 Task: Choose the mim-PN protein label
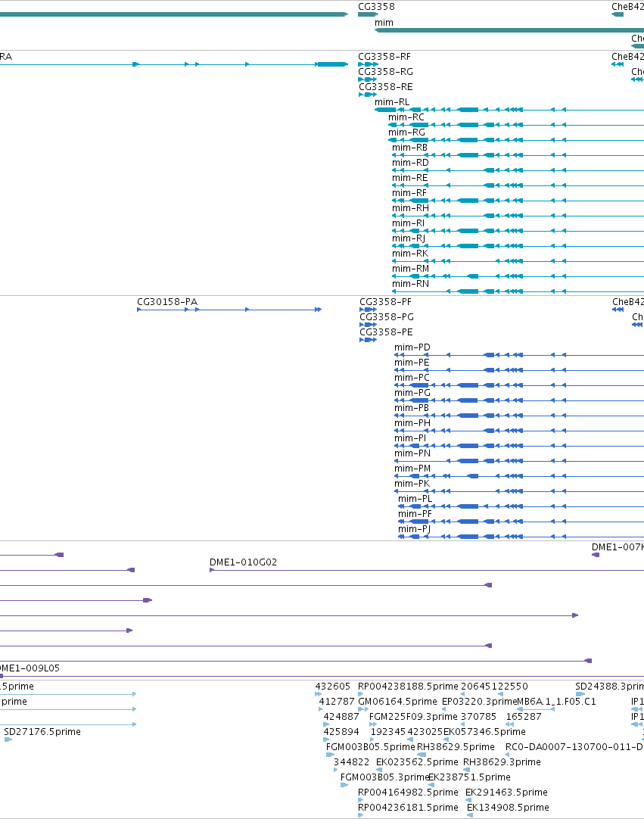(412, 453)
